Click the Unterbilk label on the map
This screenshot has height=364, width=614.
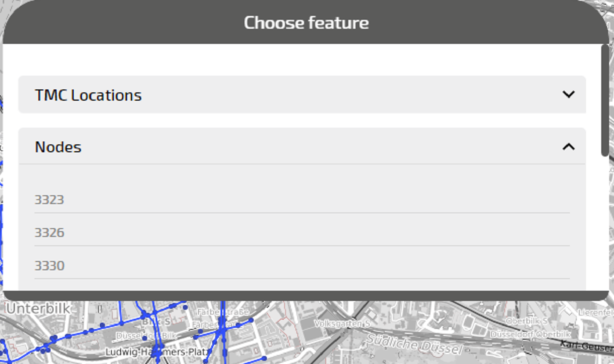click(38, 309)
